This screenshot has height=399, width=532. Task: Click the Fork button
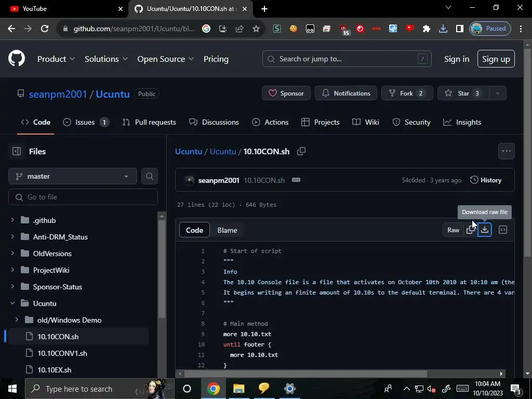407,94
